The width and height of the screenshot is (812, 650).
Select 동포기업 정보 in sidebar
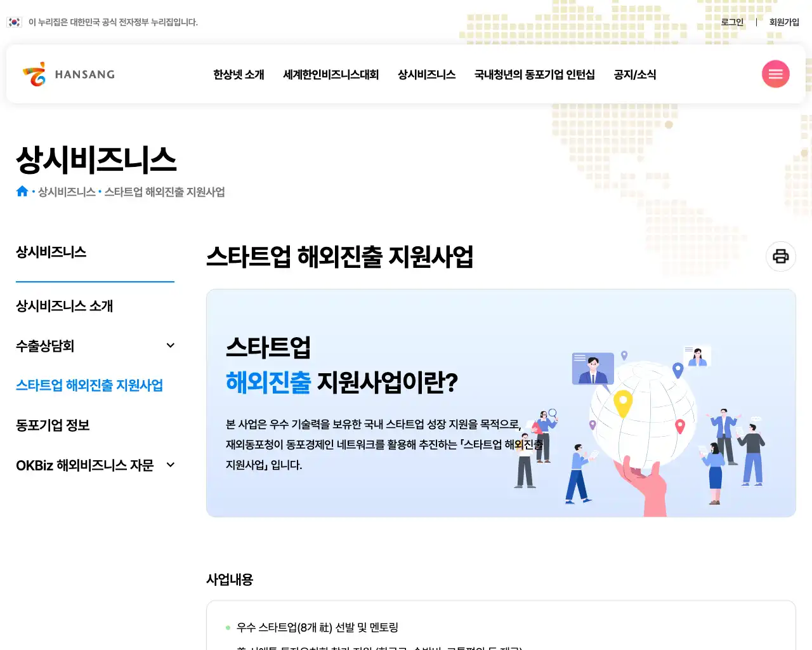(x=53, y=425)
